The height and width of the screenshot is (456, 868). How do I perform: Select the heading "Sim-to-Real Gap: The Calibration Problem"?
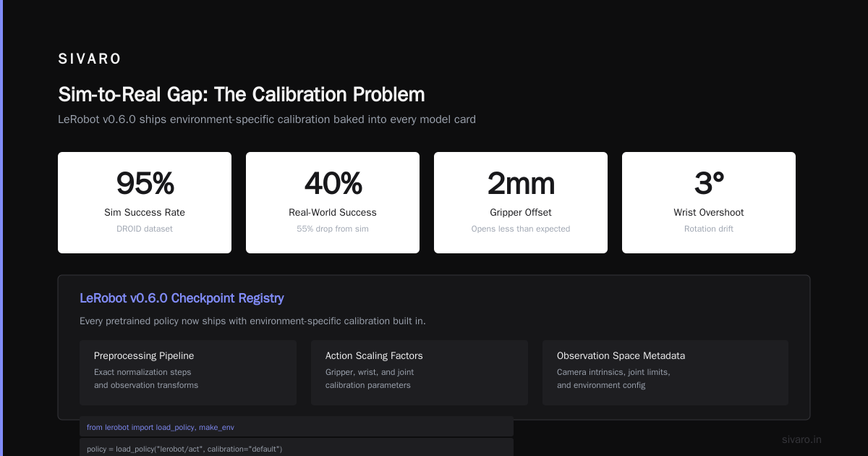pyautogui.click(x=242, y=95)
